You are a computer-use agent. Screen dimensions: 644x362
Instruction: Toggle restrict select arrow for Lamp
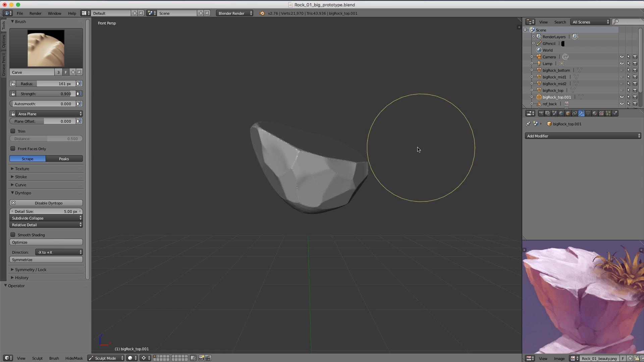629,63
